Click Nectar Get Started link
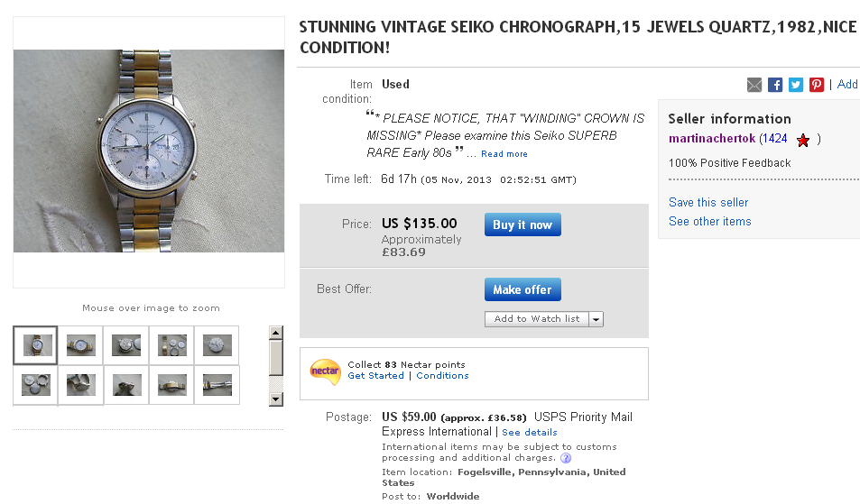This screenshot has width=860, height=504. pyautogui.click(x=375, y=376)
